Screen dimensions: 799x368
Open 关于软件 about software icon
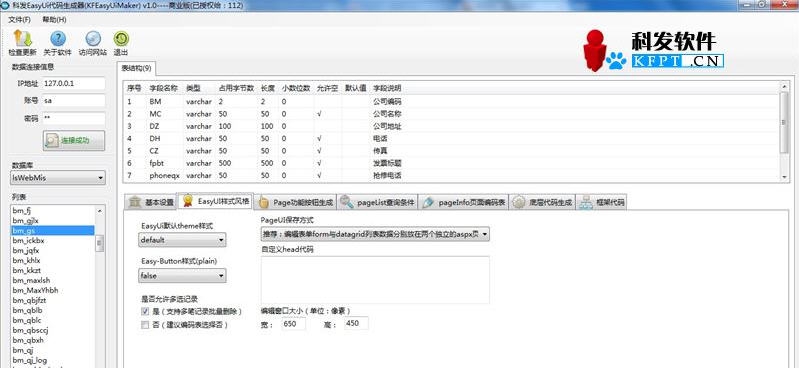pyautogui.click(x=58, y=39)
